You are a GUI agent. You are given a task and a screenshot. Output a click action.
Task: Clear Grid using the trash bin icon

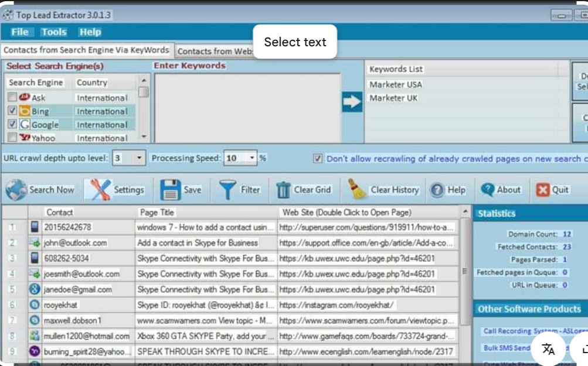(284, 189)
